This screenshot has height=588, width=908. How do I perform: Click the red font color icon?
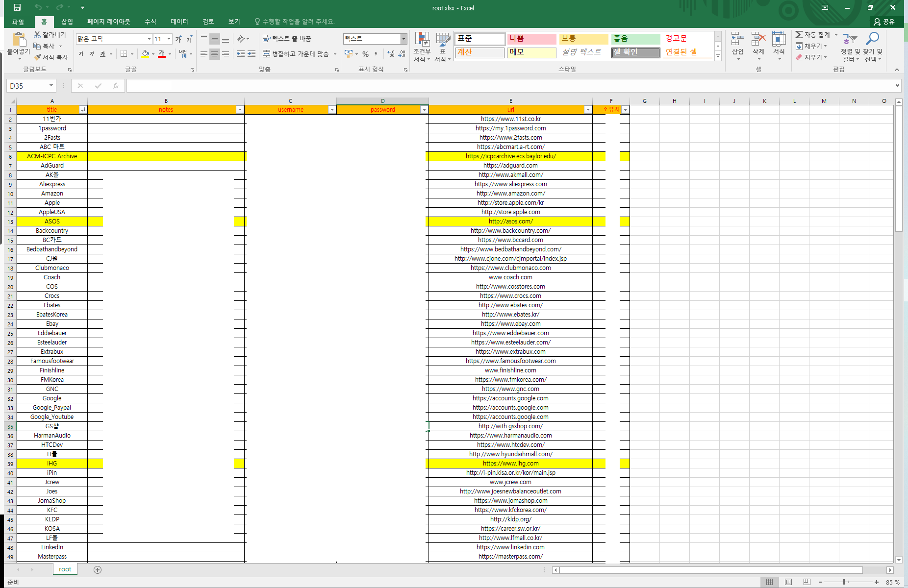point(162,54)
